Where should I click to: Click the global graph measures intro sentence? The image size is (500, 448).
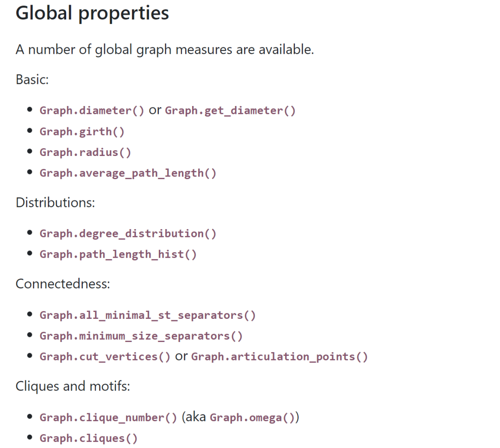165,50
